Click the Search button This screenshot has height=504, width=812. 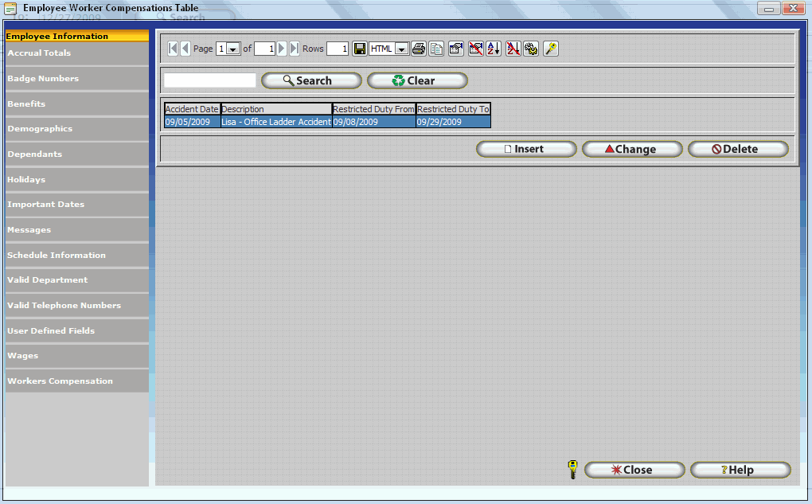pos(311,80)
